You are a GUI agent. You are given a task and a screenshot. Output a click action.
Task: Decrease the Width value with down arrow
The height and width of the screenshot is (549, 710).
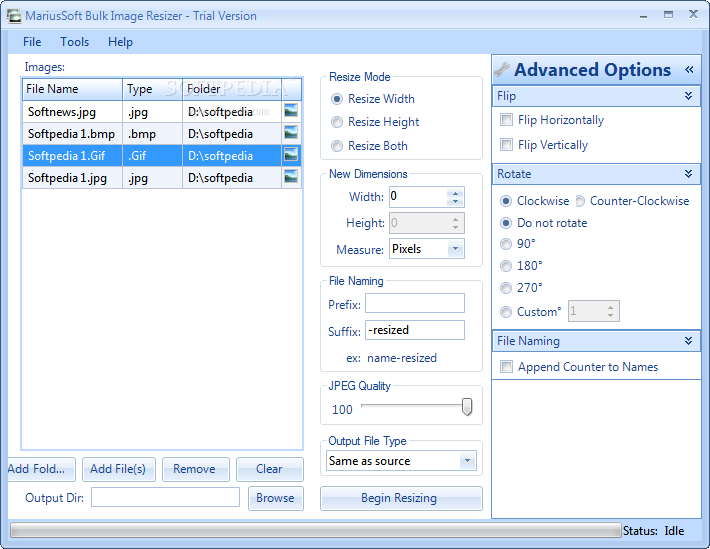tap(456, 201)
